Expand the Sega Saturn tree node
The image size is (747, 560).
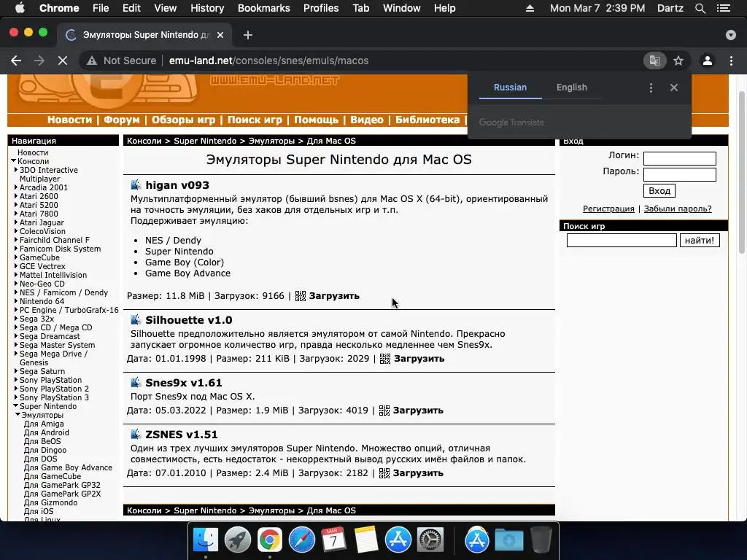pos(16,371)
